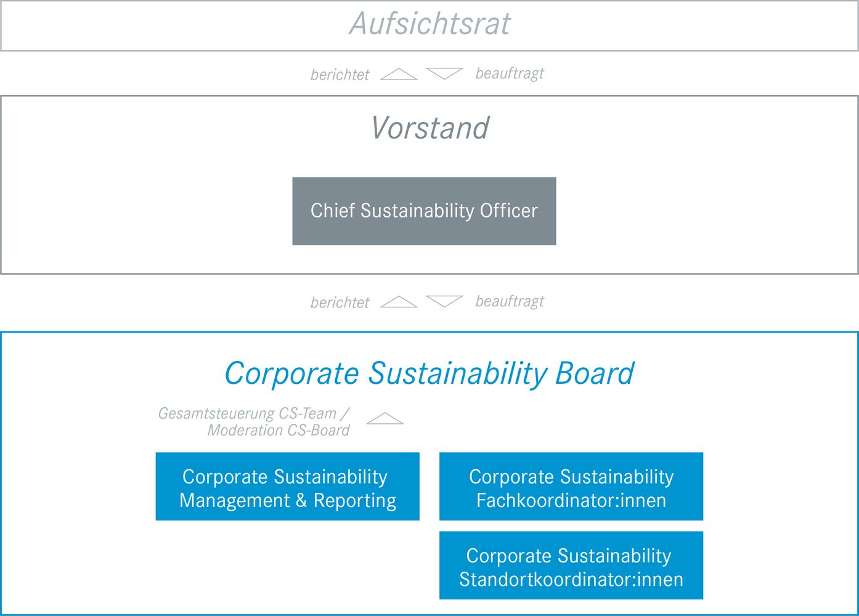Select 'beauftragt' label between Aufsichtsrat and Vorstand
Image resolution: width=859 pixels, height=616 pixels.
510,73
